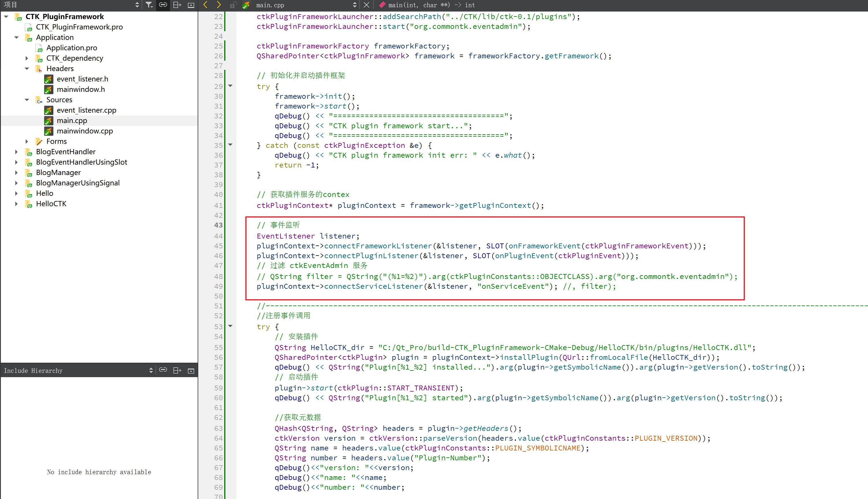Expand the HelloCTK project node
Viewport: 868px width, 499px height.
(16, 204)
